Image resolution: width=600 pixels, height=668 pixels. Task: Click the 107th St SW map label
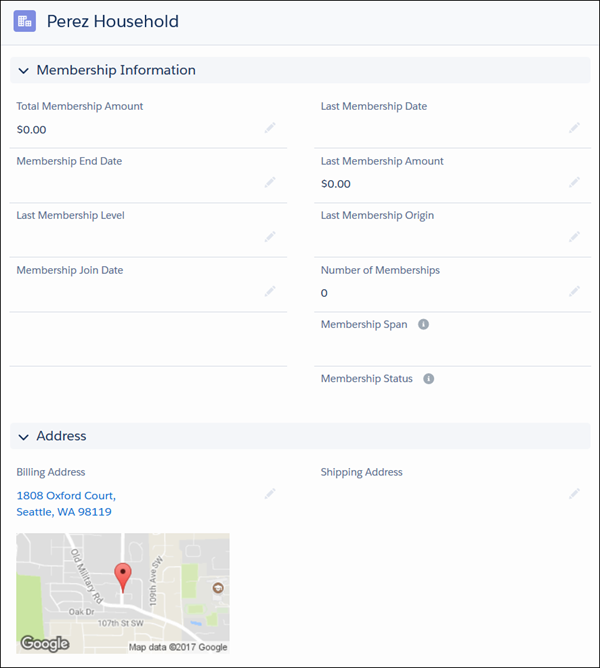121,623
